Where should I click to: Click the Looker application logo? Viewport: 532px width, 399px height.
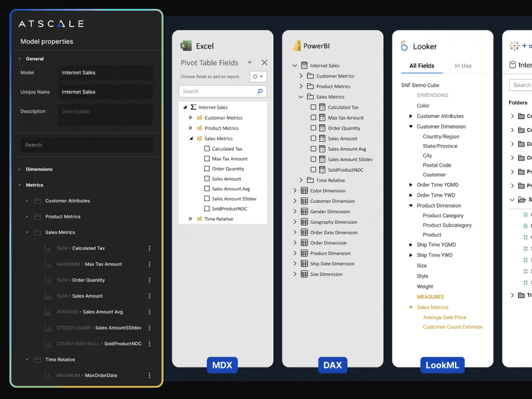[x=404, y=46]
